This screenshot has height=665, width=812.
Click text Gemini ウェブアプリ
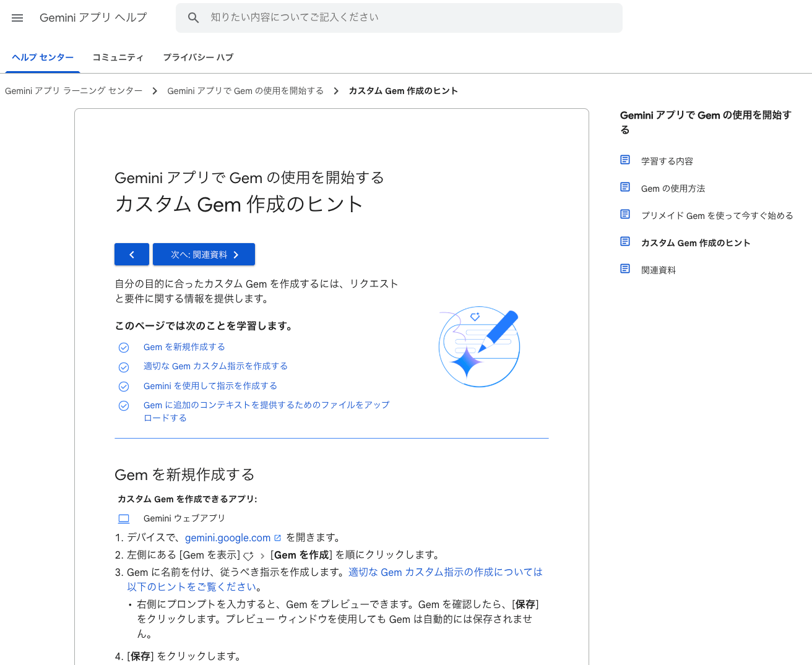click(x=184, y=518)
